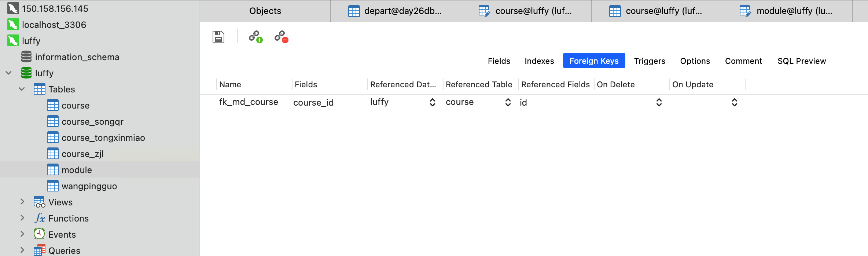The height and width of the screenshot is (256, 868).
Task: Click the Tables folder icon
Action: click(x=40, y=89)
